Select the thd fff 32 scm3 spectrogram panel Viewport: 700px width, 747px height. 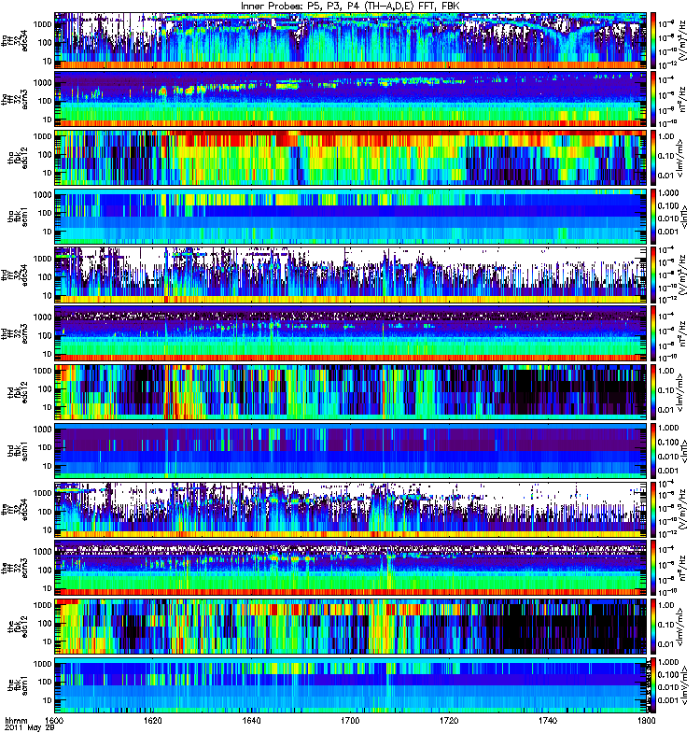[x=351, y=333]
